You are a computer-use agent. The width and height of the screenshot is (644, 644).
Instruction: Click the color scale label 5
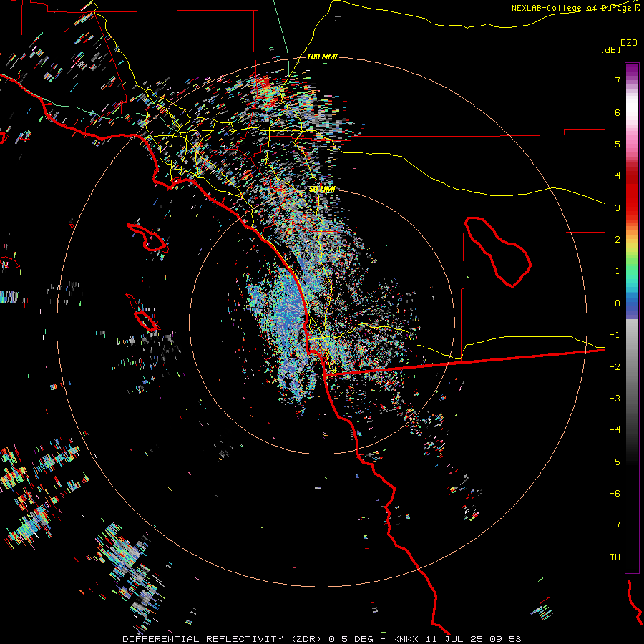tap(618, 144)
